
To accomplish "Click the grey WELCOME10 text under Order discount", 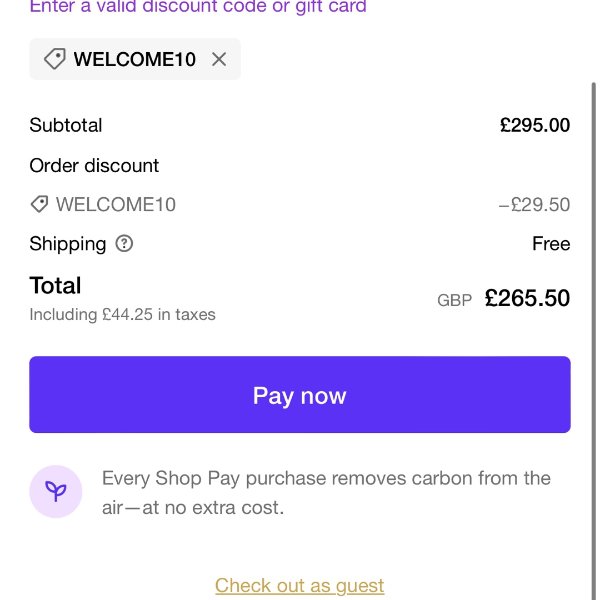I will coord(116,205).
